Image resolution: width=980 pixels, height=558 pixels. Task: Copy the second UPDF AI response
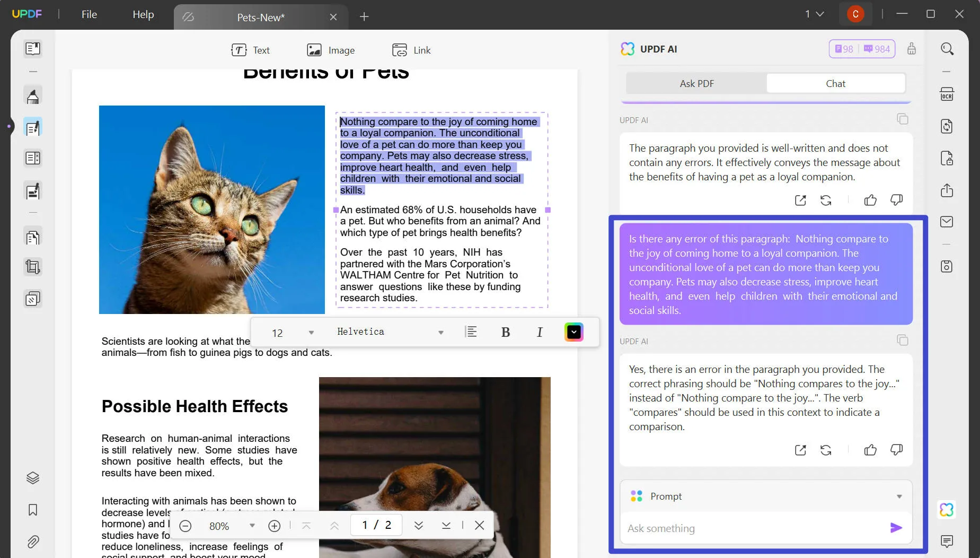pos(903,340)
